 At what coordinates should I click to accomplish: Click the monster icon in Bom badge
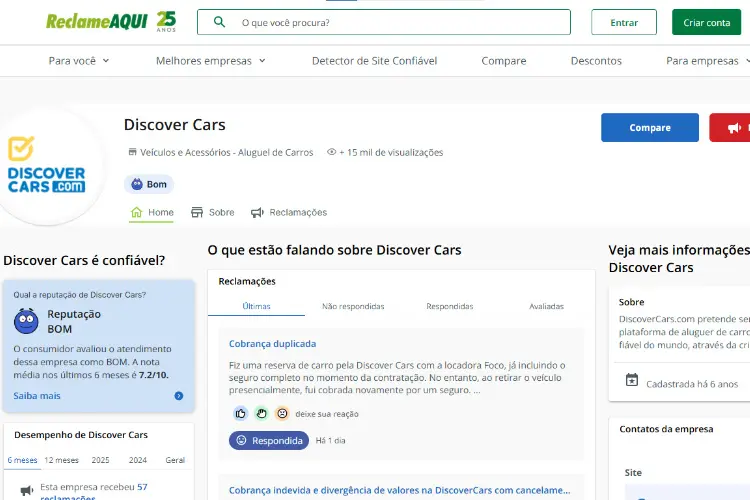pos(137,184)
